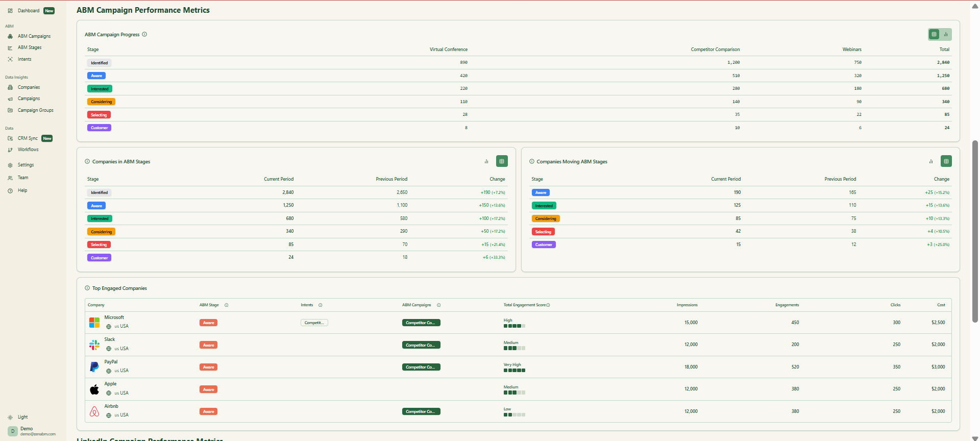Click the Identified badge in ABM Campaign Progress
Image resolution: width=980 pixels, height=441 pixels.
[99, 63]
